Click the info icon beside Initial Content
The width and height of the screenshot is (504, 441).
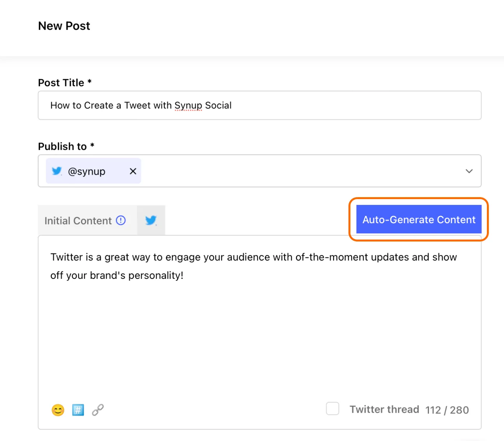click(x=121, y=220)
